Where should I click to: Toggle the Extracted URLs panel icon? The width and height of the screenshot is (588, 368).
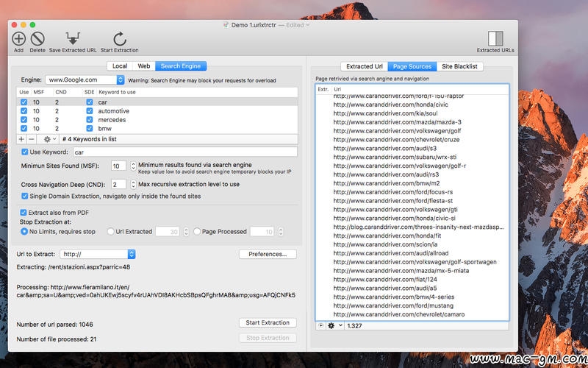click(495, 39)
